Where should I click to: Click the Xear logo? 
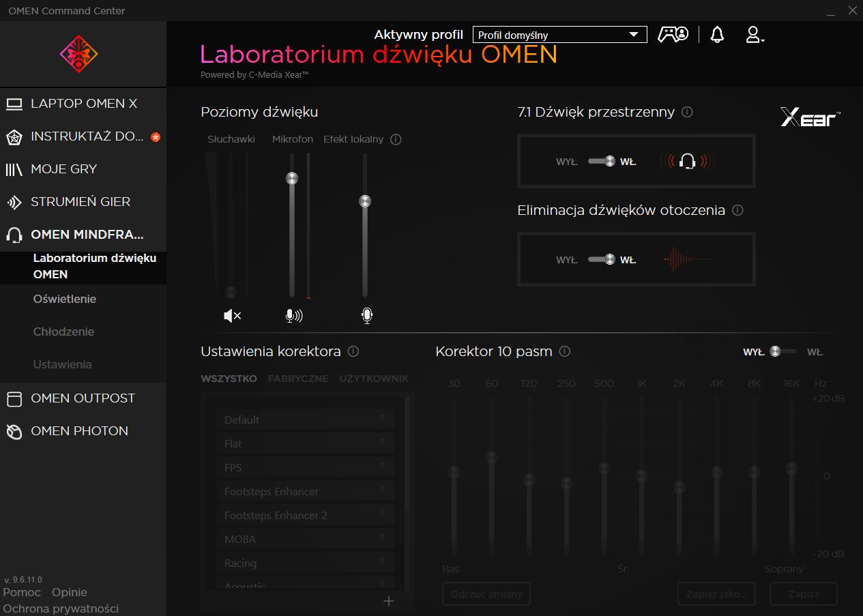pyautogui.click(x=810, y=119)
